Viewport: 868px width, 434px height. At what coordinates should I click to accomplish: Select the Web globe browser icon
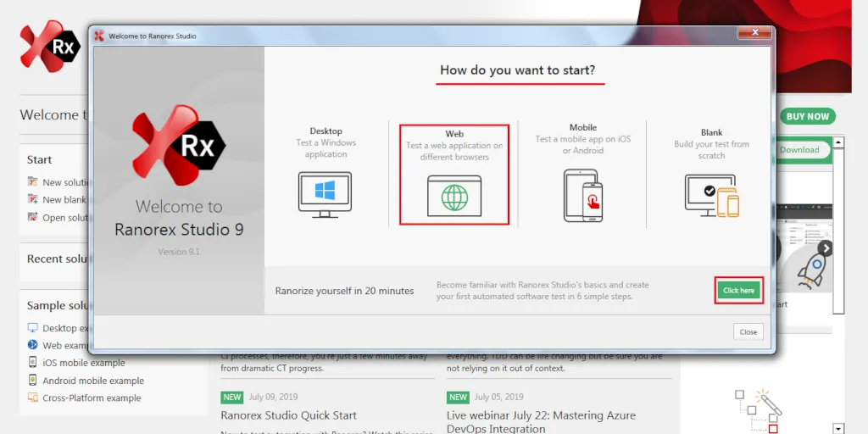[454, 196]
